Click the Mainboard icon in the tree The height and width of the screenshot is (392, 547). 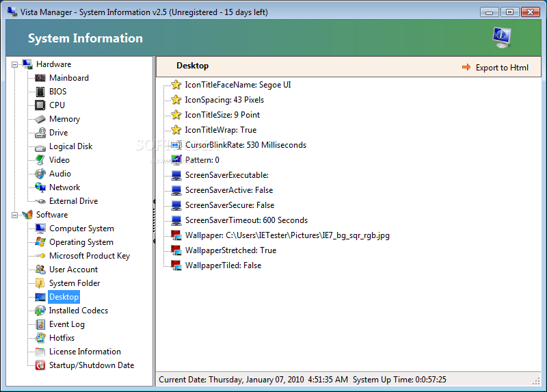40,78
